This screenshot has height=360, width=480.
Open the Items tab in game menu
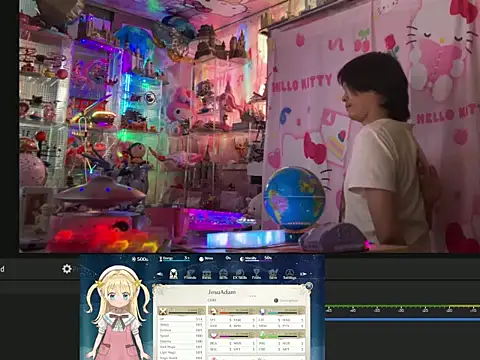point(207,274)
